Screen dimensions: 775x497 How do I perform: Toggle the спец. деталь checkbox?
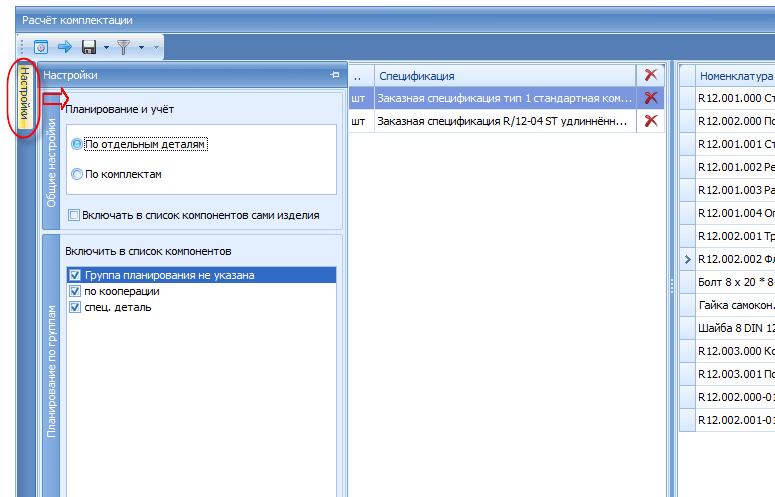tap(75, 307)
